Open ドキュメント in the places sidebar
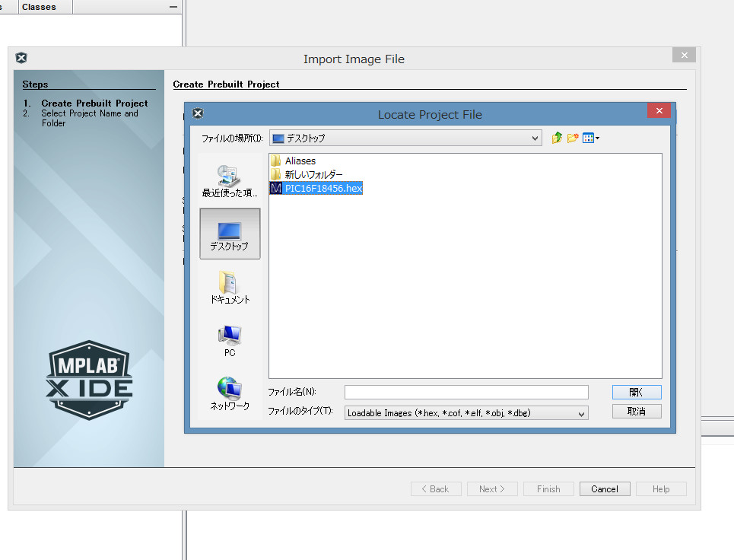The height and width of the screenshot is (560, 734). click(230, 288)
